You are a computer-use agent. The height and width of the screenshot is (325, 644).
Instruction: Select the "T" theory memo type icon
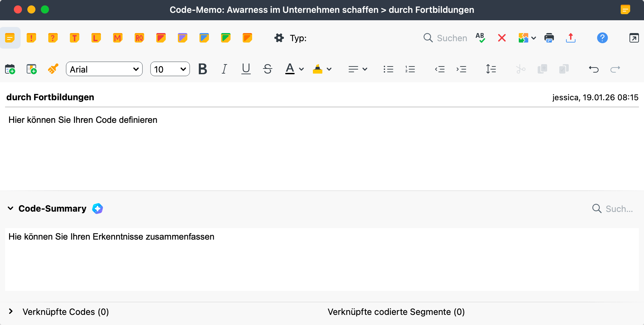tap(74, 38)
